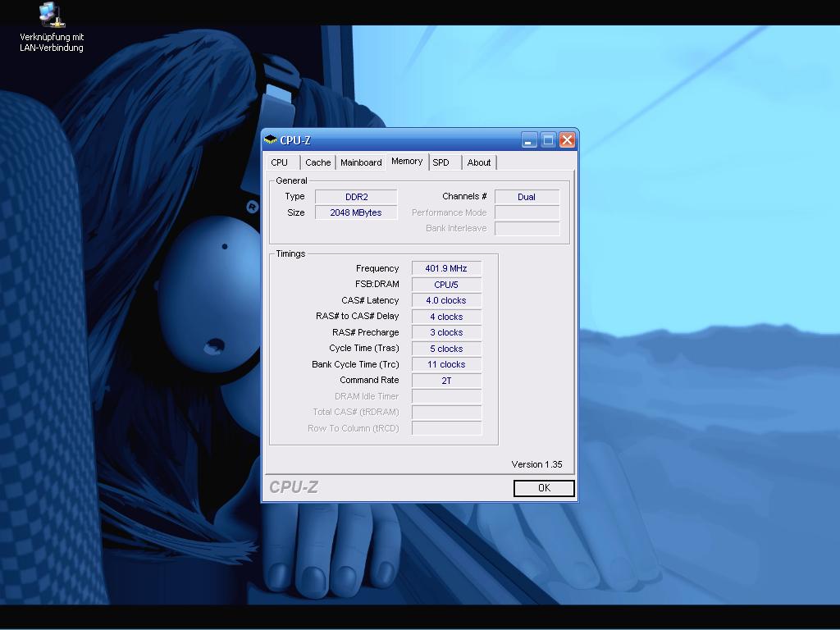The image size is (840, 630).
Task: Select the 401.9 MHz frequency value
Action: tap(446, 268)
